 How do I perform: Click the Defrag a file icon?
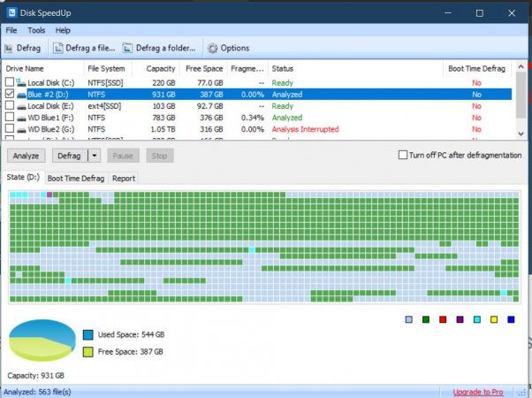coord(58,49)
